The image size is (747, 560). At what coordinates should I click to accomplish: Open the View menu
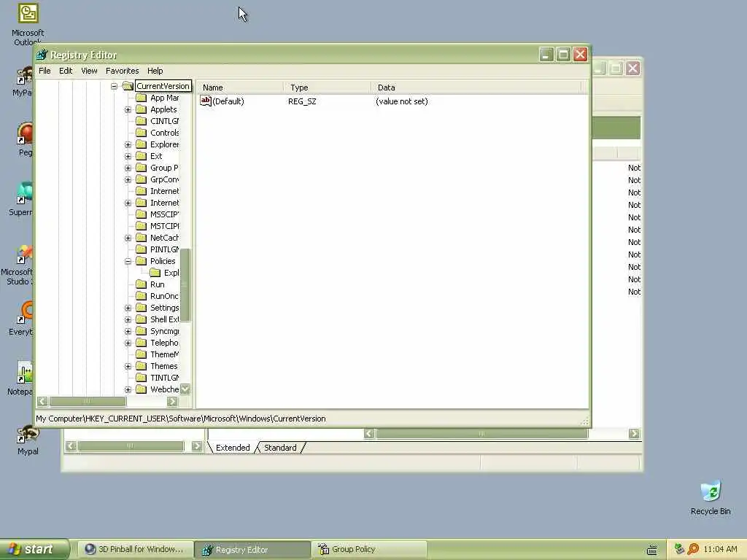pos(89,71)
